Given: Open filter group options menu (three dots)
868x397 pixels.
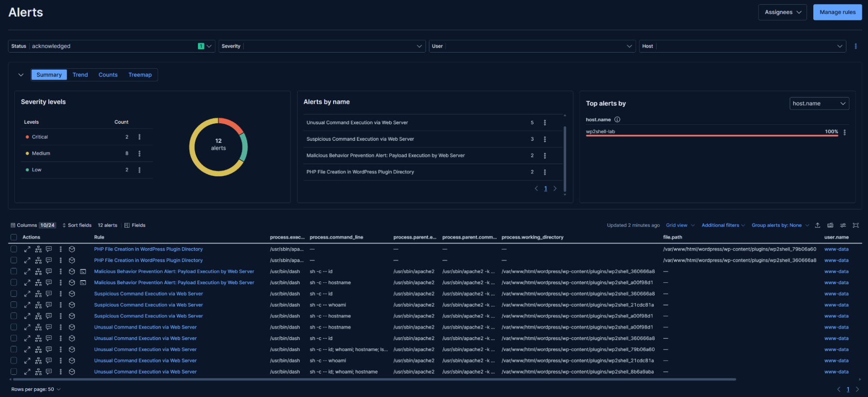Looking at the screenshot, I should point(855,46).
